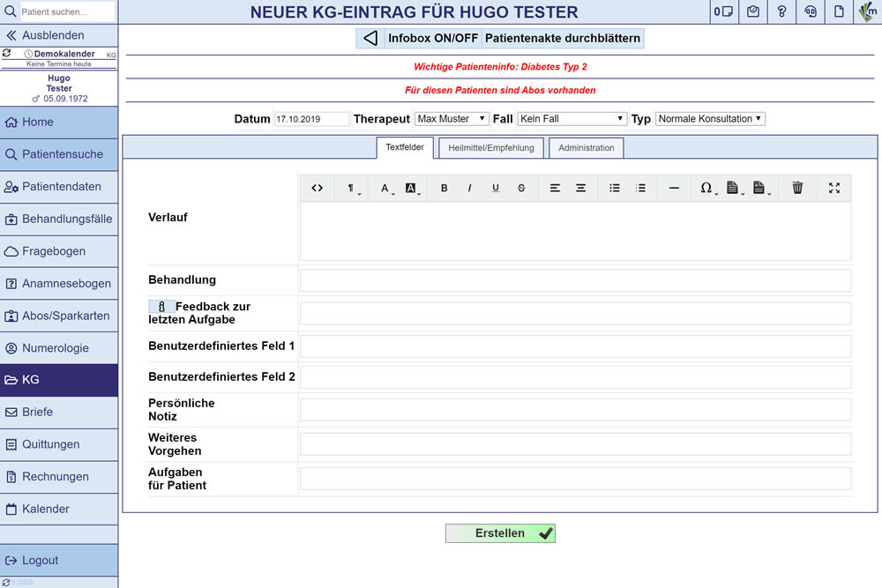This screenshot has width=882, height=588.
Task: Click the trash icon in editor toolbar
Action: pyautogui.click(x=797, y=188)
